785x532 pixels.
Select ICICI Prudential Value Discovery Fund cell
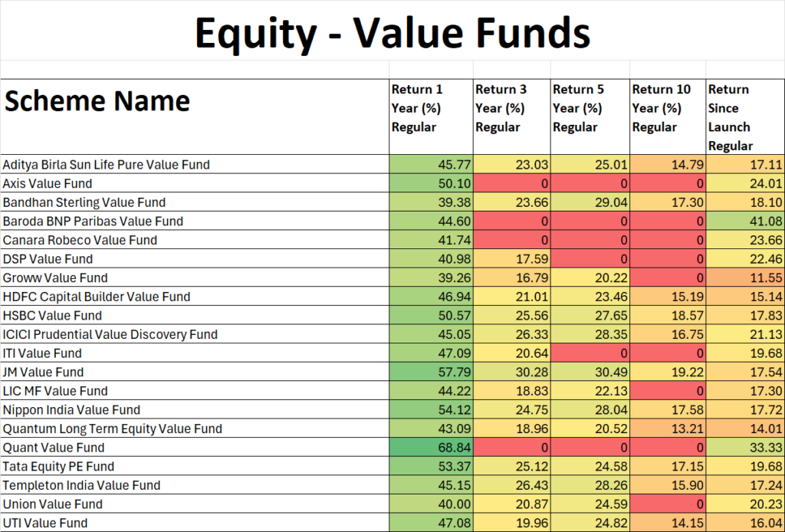click(195, 333)
